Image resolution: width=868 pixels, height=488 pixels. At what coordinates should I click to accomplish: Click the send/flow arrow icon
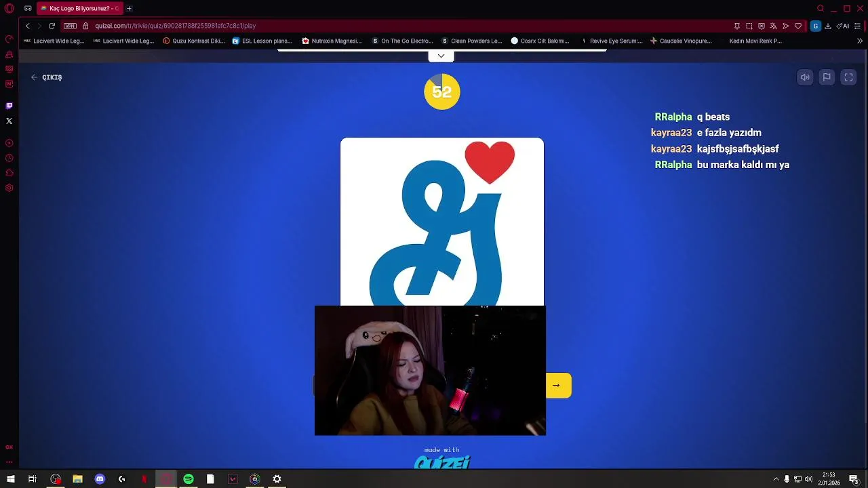tap(786, 26)
